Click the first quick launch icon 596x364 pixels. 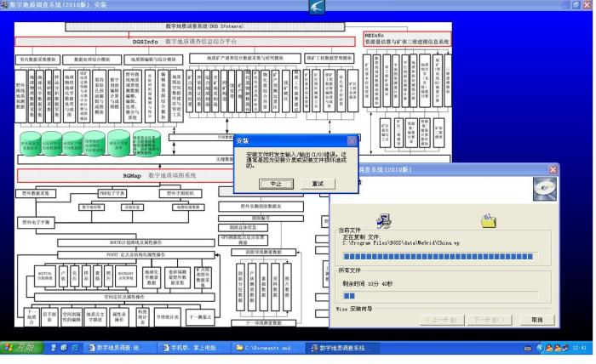click(53, 348)
